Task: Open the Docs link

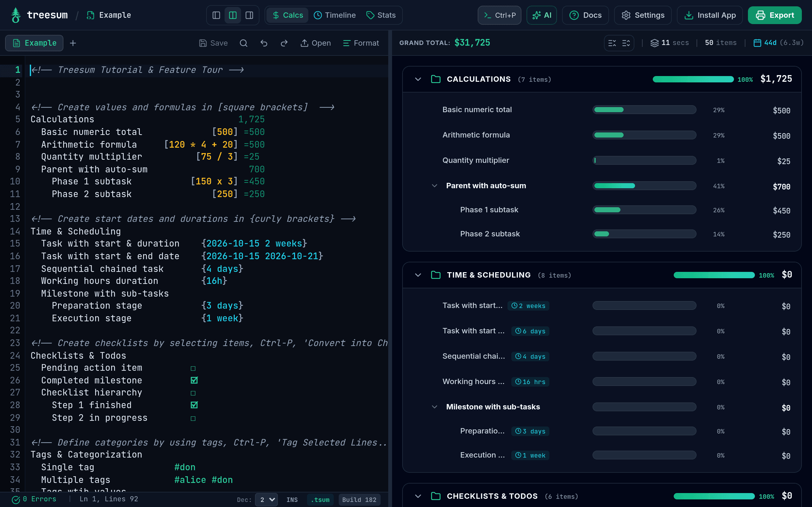Action: pos(585,15)
